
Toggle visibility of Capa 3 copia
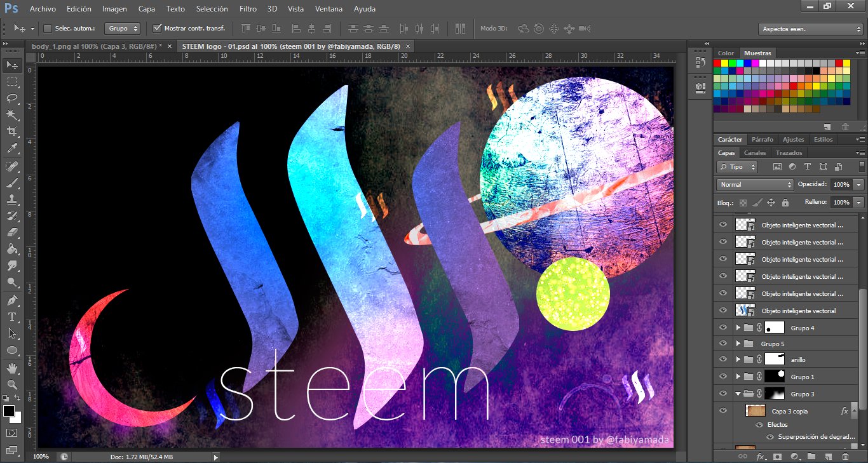tap(722, 411)
